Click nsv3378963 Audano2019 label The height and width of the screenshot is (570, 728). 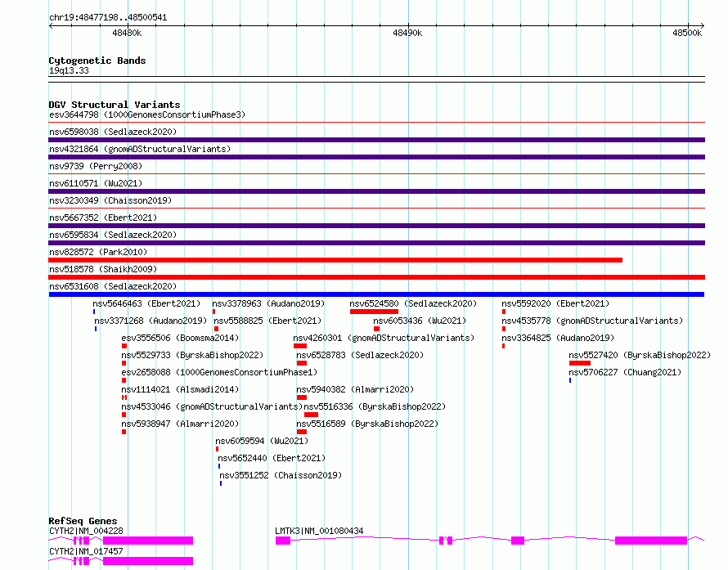click(x=268, y=303)
